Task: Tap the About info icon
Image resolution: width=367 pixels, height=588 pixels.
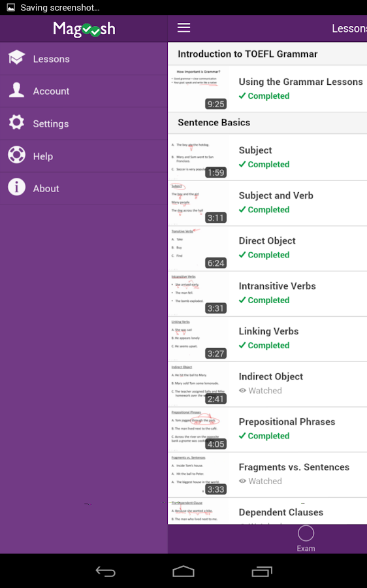Action: [16, 187]
